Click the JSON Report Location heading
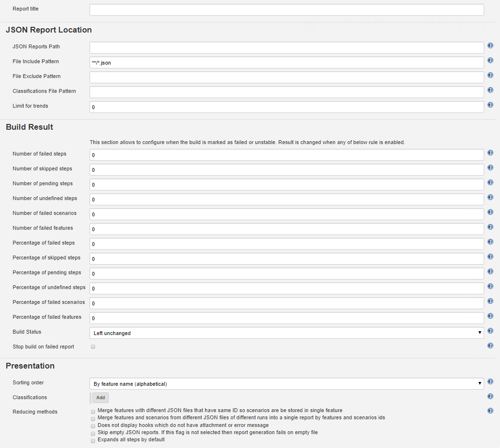Image resolution: width=500 pixels, height=448 pixels. pyautogui.click(x=49, y=30)
